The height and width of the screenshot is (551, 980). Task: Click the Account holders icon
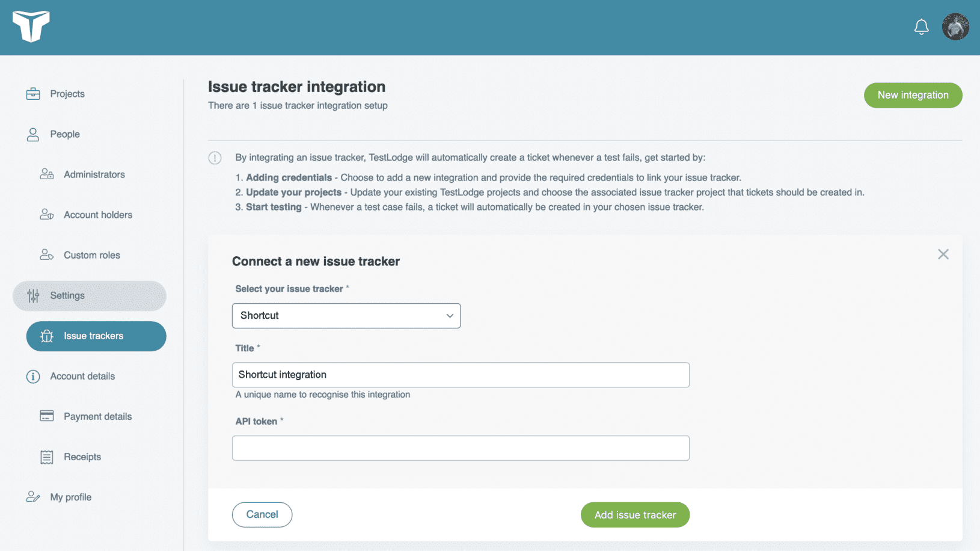tap(46, 215)
